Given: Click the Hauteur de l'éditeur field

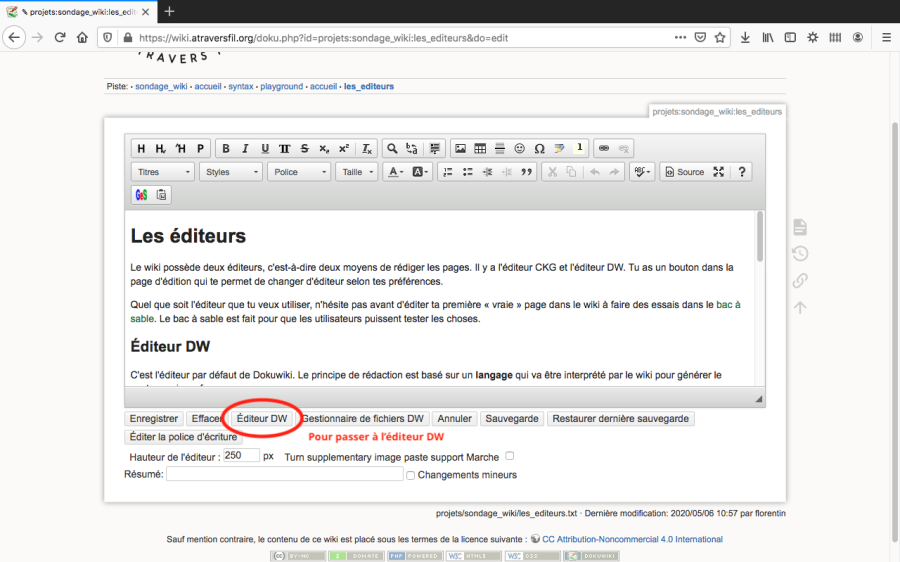Looking at the screenshot, I should pyautogui.click(x=241, y=456).
